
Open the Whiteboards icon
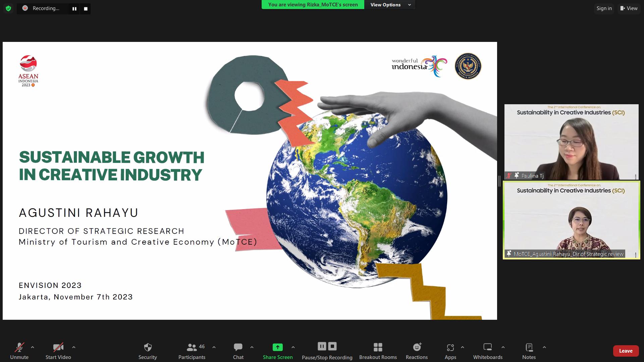487,347
